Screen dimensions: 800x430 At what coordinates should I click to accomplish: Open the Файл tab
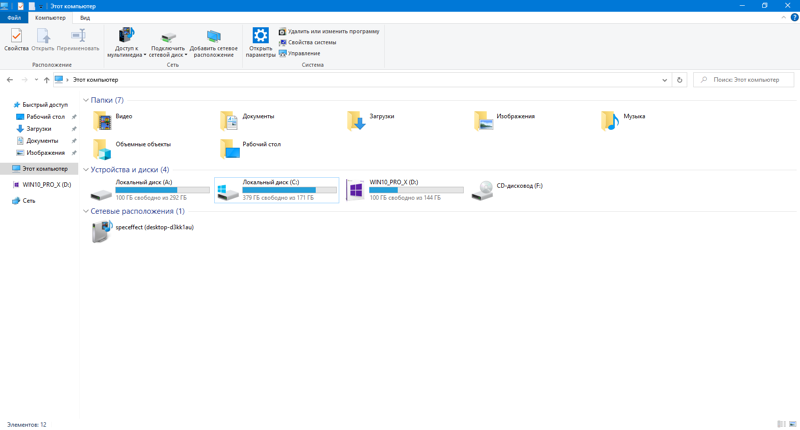[14, 18]
